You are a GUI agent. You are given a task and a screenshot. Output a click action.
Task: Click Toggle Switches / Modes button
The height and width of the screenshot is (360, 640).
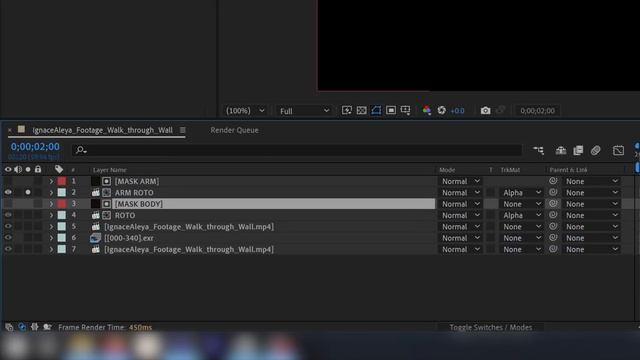pyautogui.click(x=491, y=327)
